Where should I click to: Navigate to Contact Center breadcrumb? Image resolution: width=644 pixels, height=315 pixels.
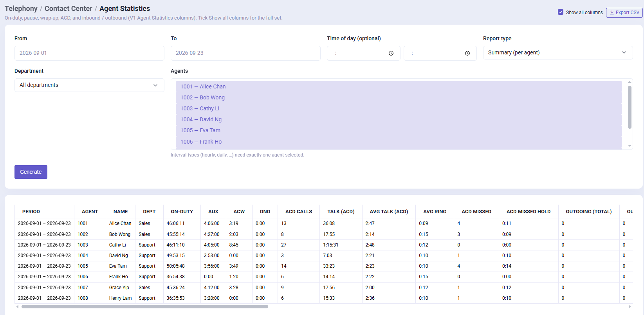point(69,9)
